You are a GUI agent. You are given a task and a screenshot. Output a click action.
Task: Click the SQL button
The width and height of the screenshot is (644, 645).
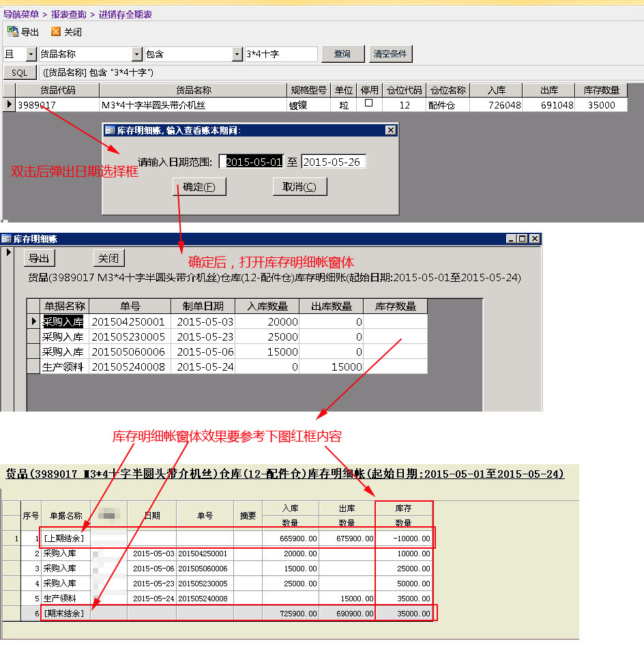[x=20, y=72]
